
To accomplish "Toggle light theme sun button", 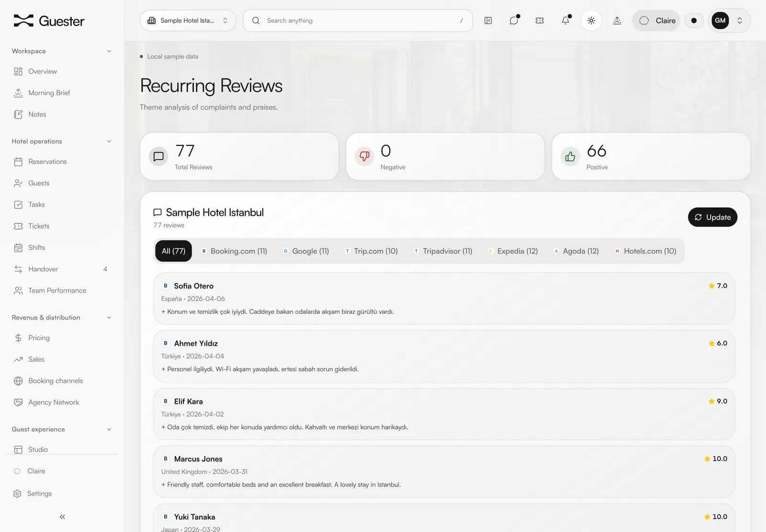I will (591, 21).
